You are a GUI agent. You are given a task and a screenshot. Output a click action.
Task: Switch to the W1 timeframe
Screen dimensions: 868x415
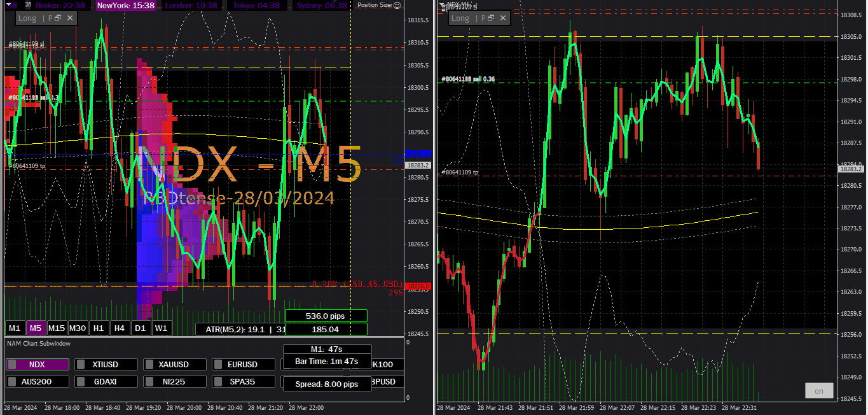(x=162, y=328)
